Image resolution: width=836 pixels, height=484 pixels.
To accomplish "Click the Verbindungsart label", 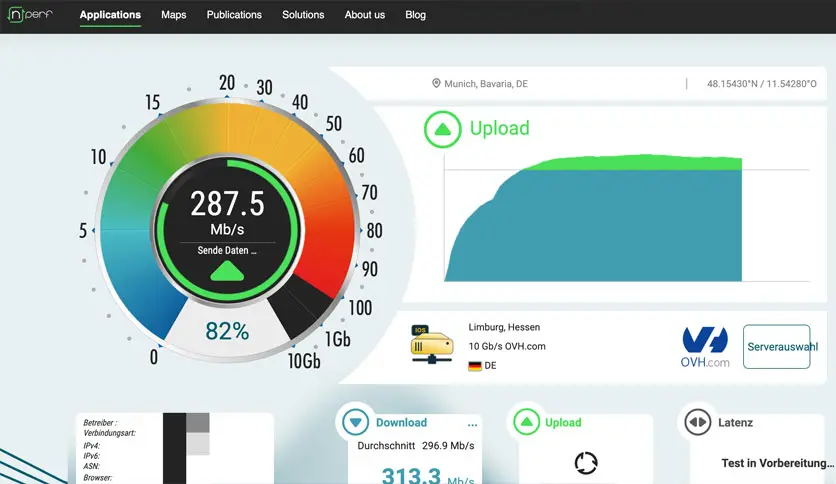I will click(109, 433).
